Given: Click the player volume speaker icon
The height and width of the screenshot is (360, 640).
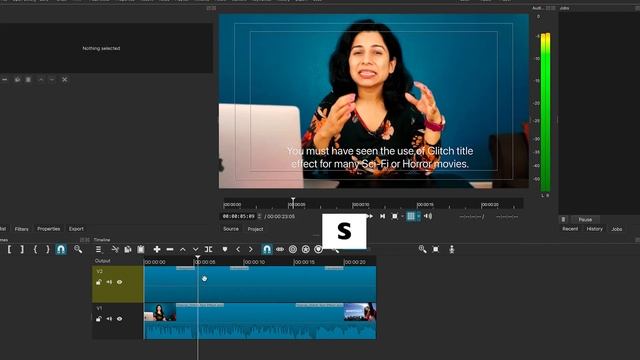Looking at the screenshot, I should coord(428,216).
